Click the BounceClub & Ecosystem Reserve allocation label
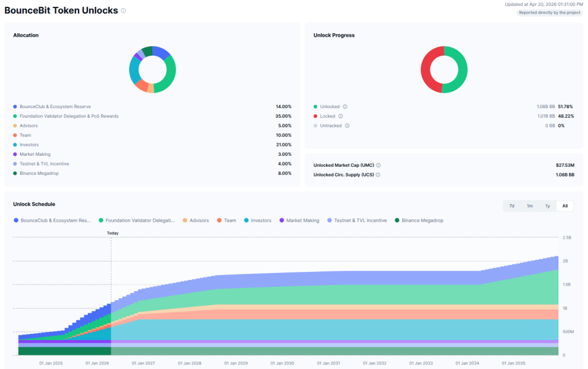 click(x=55, y=106)
